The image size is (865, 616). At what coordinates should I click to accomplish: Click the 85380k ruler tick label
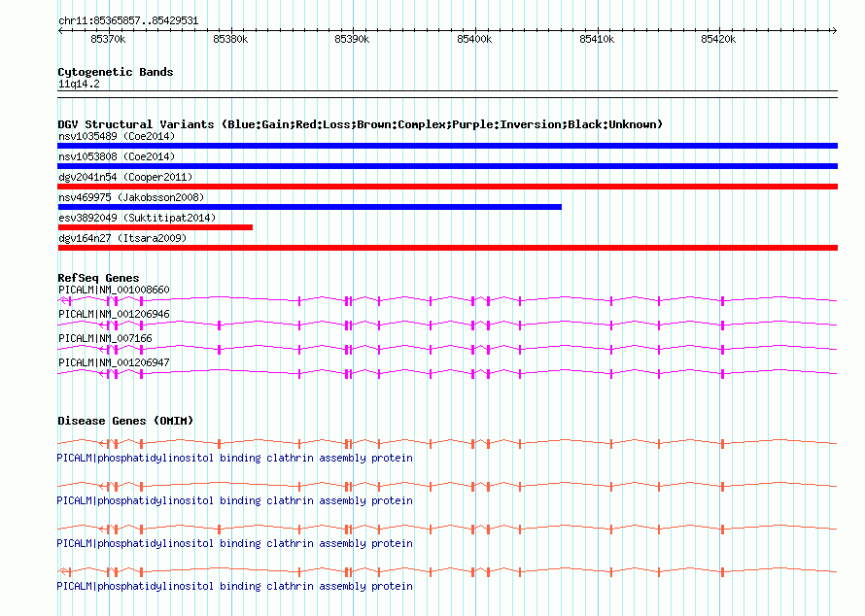(x=230, y=39)
